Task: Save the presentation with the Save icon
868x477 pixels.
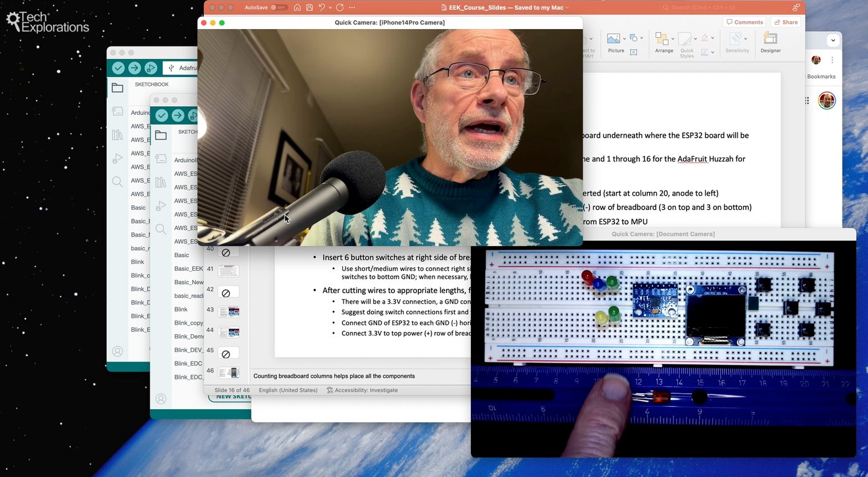Action: (x=309, y=7)
